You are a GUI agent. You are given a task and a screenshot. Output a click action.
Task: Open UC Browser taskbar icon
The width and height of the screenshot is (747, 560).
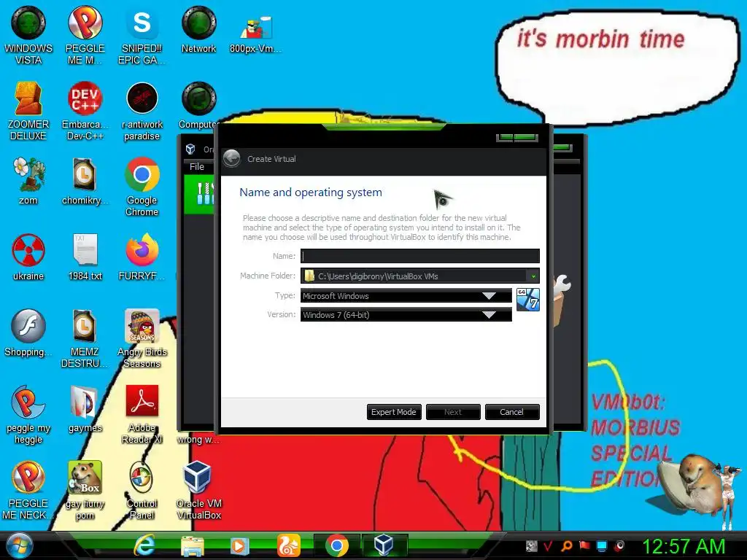[289, 545]
